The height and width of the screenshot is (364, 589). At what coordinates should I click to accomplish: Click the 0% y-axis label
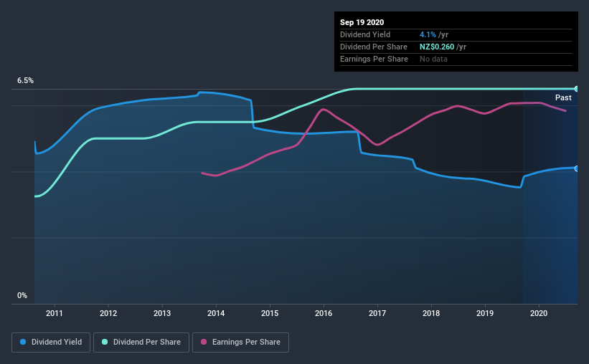pyautogui.click(x=22, y=296)
